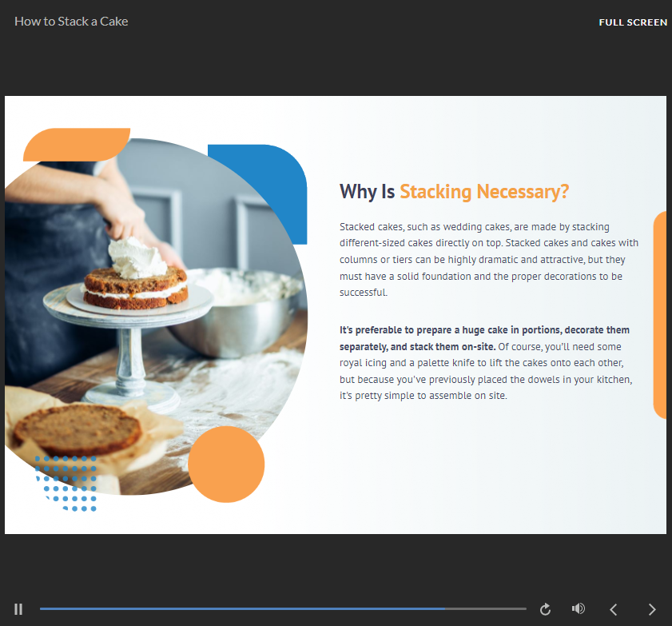Enter full screen mode
This screenshot has width=672, height=626.
pos(633,22)
